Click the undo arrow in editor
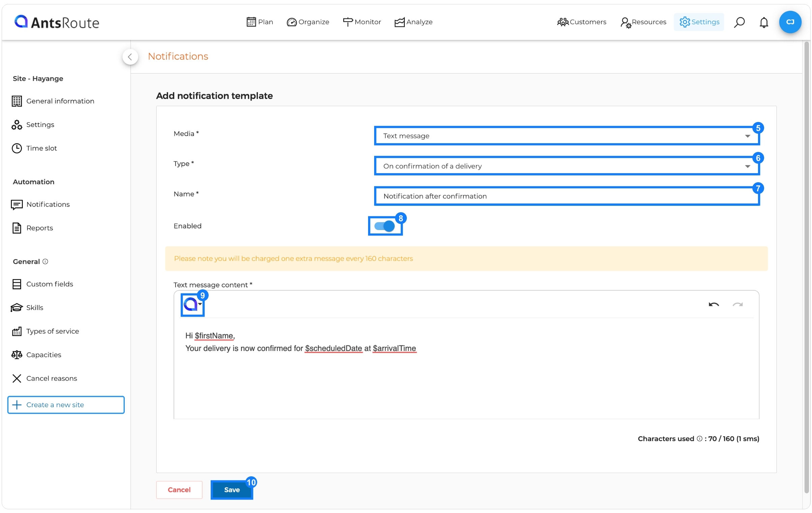 [714, 304]
